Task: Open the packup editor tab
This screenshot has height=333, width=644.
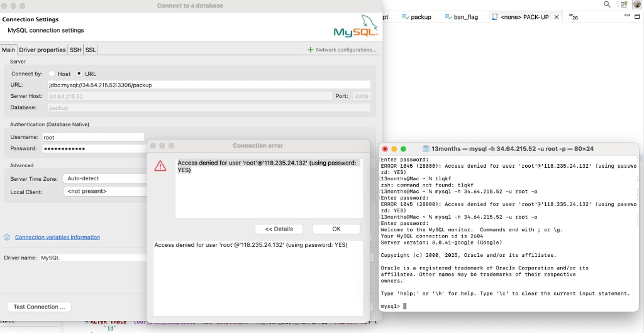Action: tap(416, 17)
